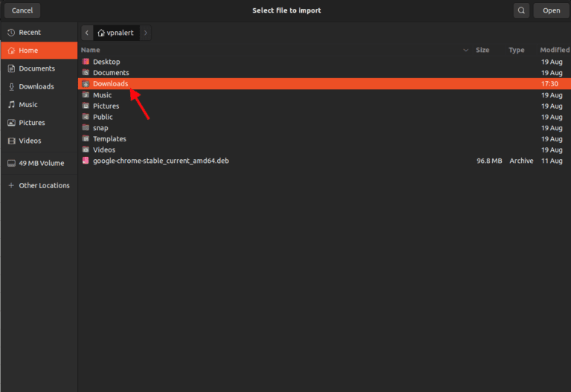The height and width of the screenshot is (392, 571).
Task: Select the Documents folder row name
Action: pyautogui.click(x=111, y=72)
